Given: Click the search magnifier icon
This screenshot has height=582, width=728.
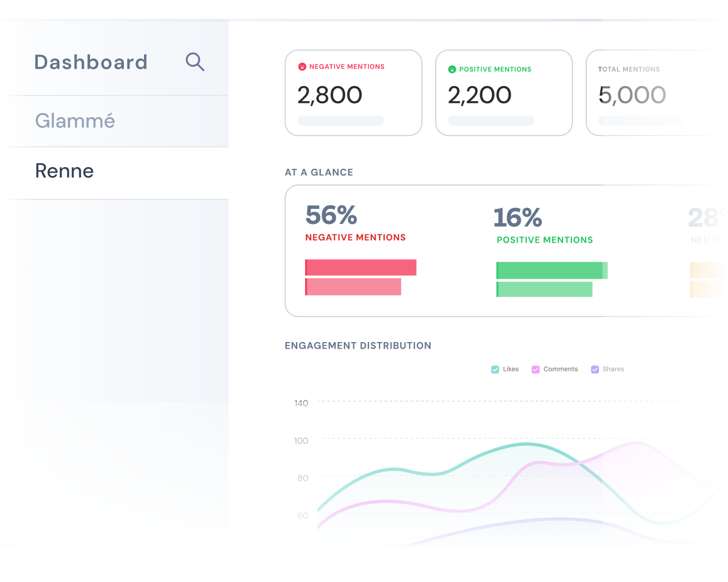Looking at the screenshot, I should click(195, 62).
